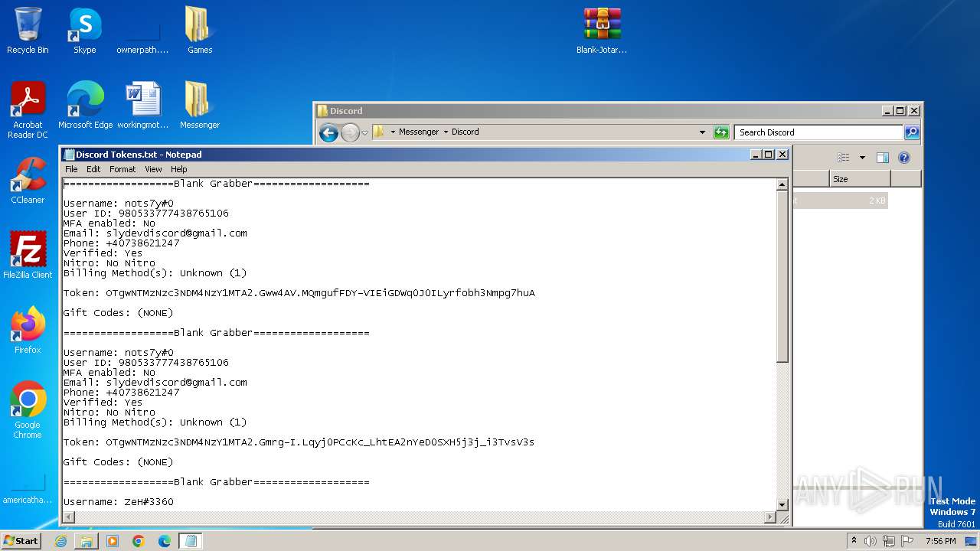980x551 pixels.
Task: Click first 'Email: slydevdiscord@gmail.com' line
Action: coord(155,233)
